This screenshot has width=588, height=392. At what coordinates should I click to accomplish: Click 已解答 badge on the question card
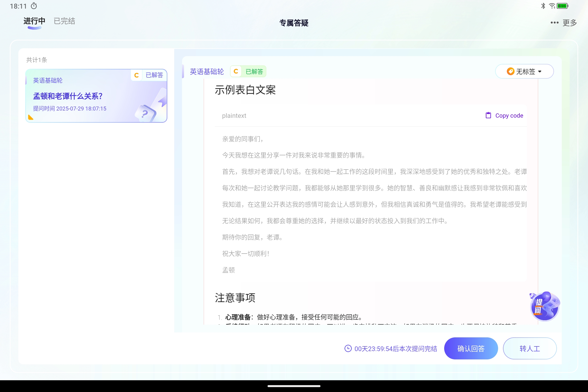point(154,75)
